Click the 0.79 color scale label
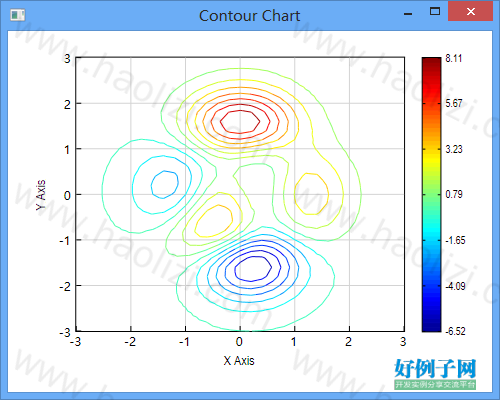The height and width of the screenshot is (400, 500). pos(454,194)
